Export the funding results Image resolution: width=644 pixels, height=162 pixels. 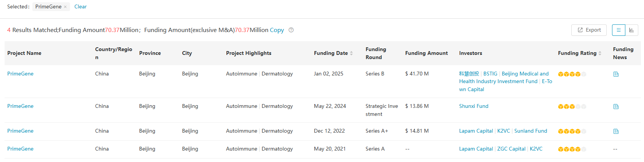pyautogui.click(x=589, y=30)
